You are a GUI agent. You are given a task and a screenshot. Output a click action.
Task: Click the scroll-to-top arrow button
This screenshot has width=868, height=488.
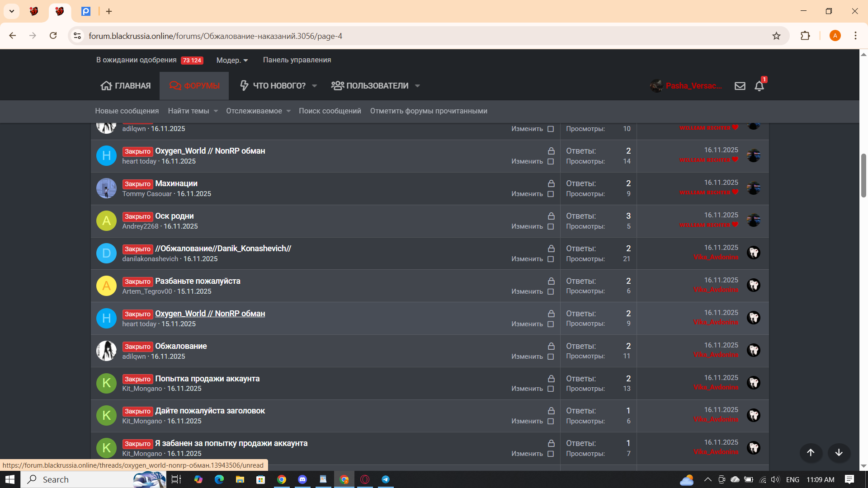point(811,452)
